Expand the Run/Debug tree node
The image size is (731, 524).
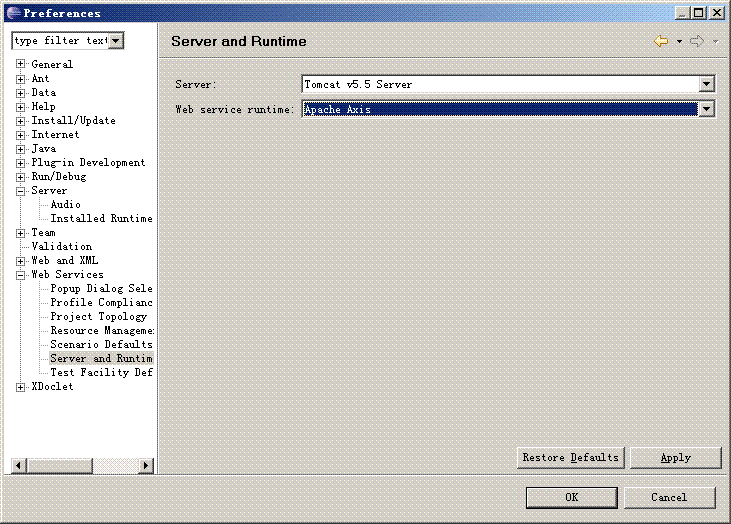[x=20, y=177]
